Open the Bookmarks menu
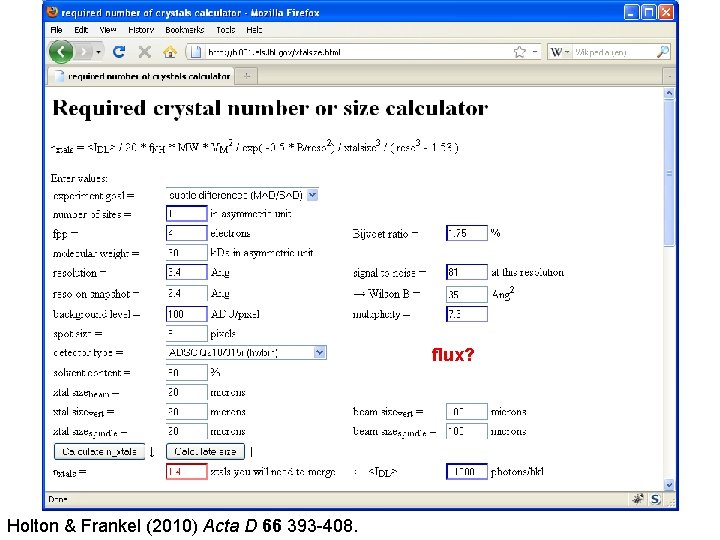 coord(185,30)
